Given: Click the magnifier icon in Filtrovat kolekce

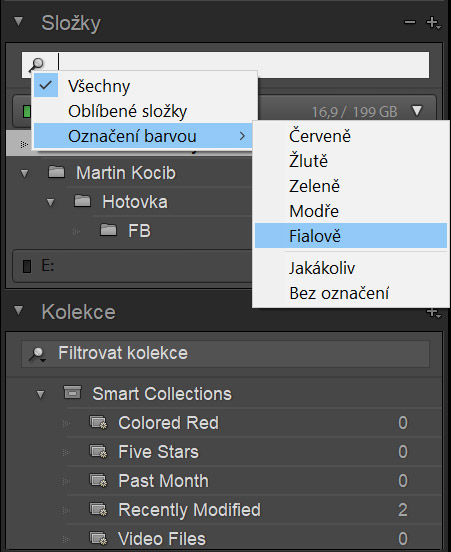Looking at the screenshot, I should click(37, 354).
